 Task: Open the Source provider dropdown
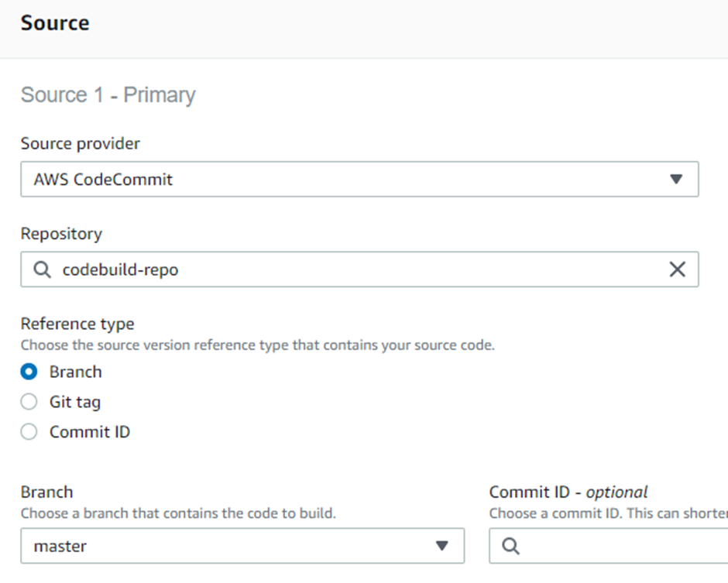click(359, 180)
